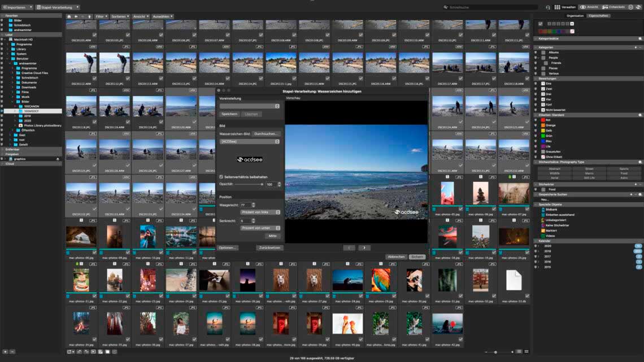Image resolution: width=644 pixels, height=362 pixels.
Task: Open the Voreinstellung preset dropdown
Action: [250, 106]
